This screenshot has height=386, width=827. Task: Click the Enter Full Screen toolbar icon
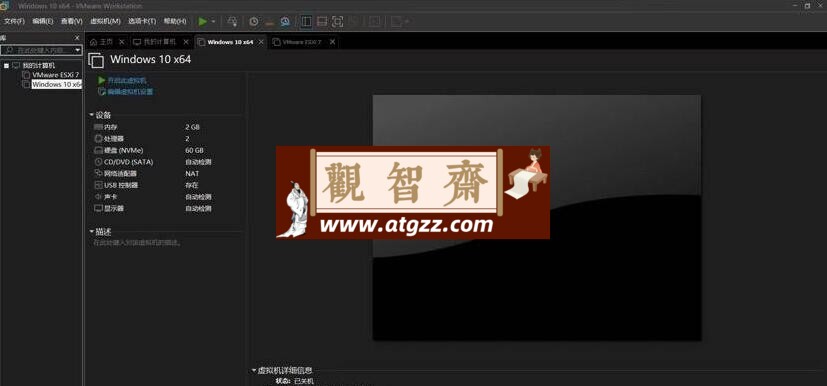click(338, 22)
